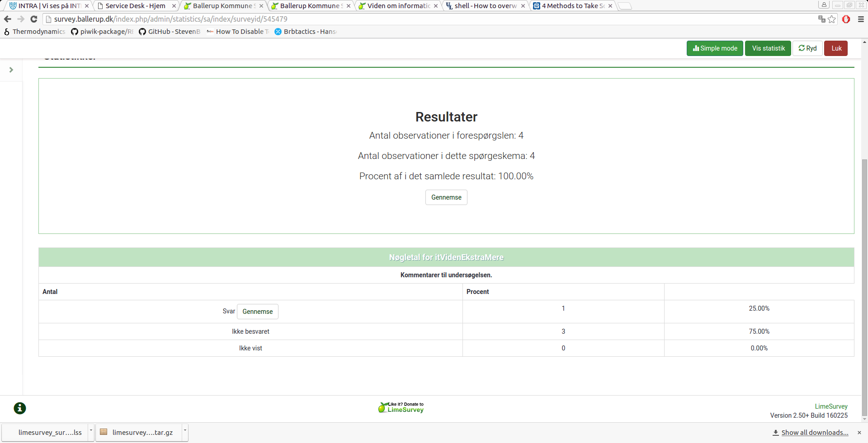Screen dimensions: 868x443
Task: Click the red Luk button
Action: pos(836,48)
